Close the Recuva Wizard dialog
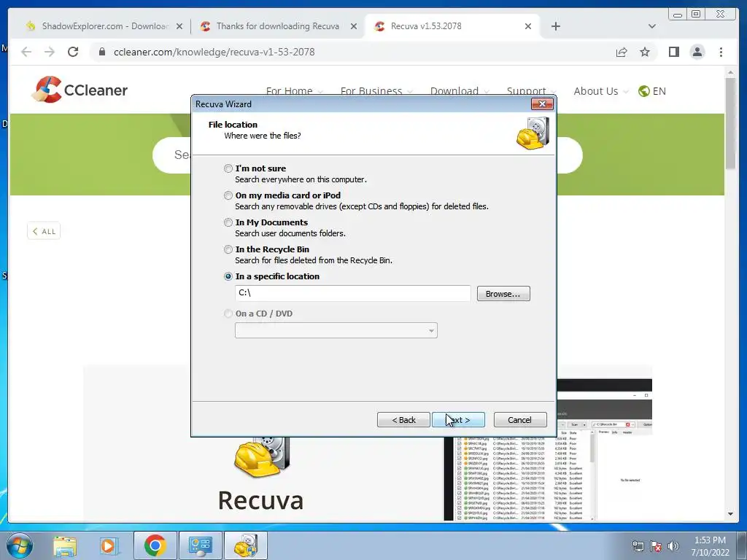 click(x=542, y=104)
